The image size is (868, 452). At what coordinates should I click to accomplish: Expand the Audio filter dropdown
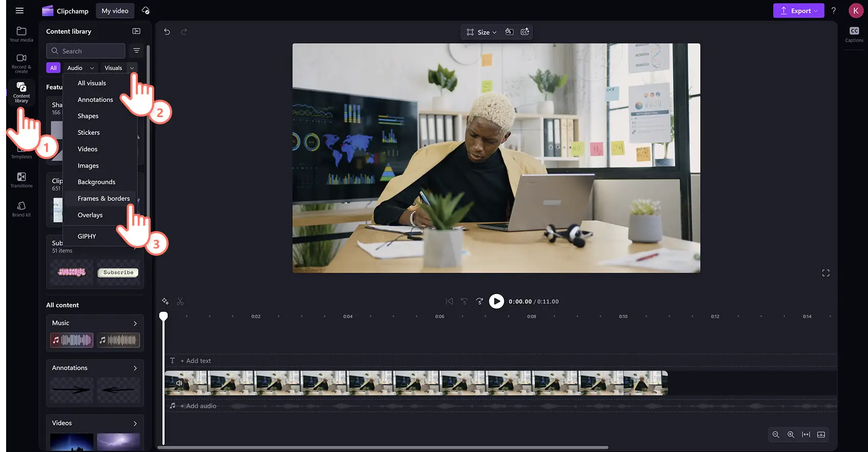(x=92, y=68)
